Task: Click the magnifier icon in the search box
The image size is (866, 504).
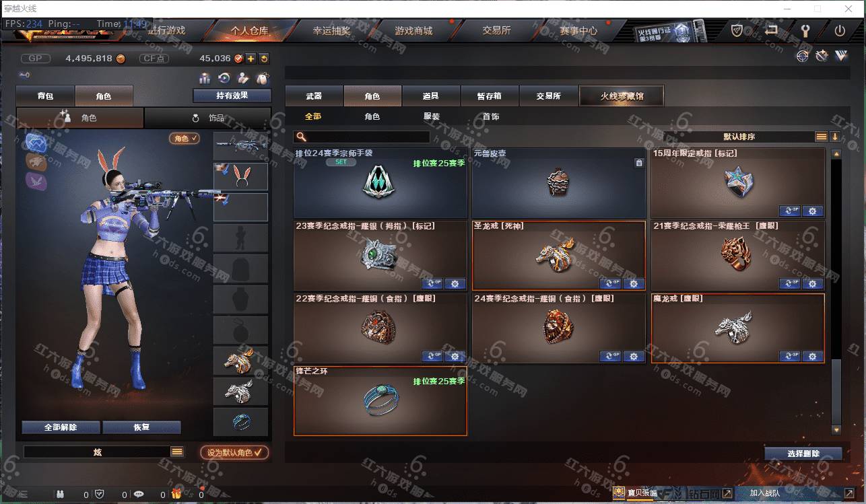Action: pyautogui.click(x=302, y=137)
